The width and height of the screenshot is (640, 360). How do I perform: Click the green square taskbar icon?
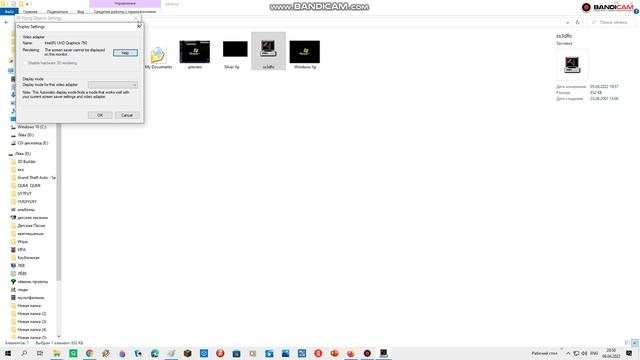(73, 353)
